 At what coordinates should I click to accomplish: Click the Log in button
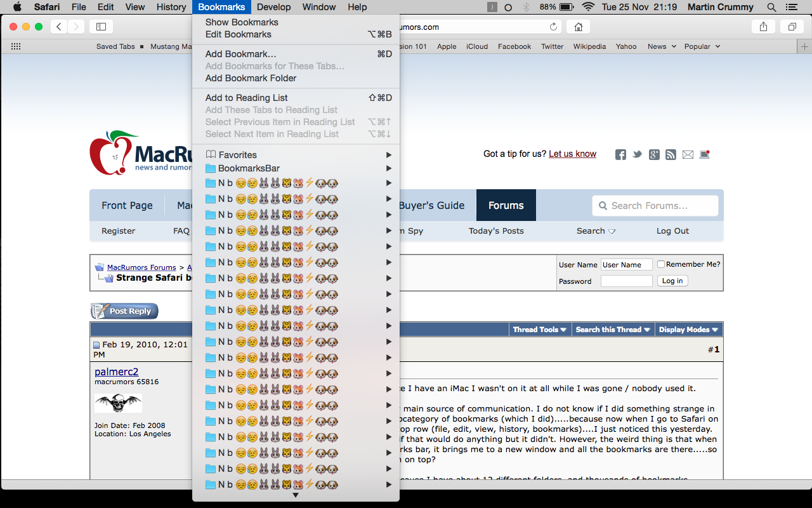pos(672,281)
